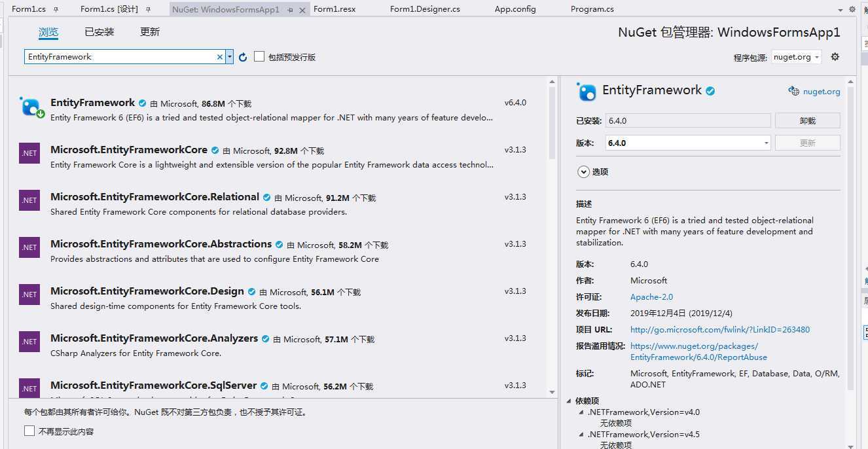
Task: Click the 更新 button beside version
Action: (x=807, y=143)
